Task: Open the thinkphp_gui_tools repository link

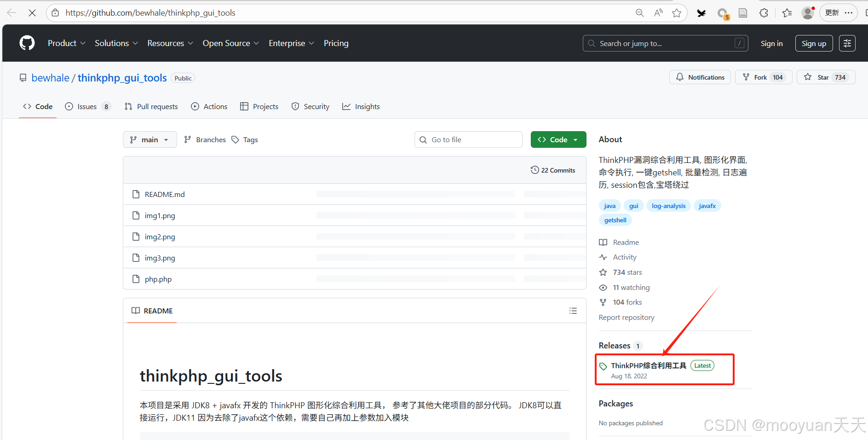Action: [x=122, y=78]
